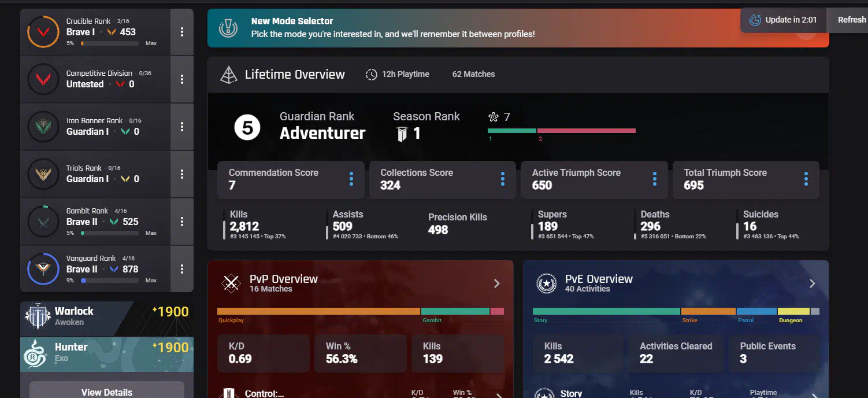Click the PvP Kills value 139
Viewport: 868px width, 398px height.
coord(433,359)
